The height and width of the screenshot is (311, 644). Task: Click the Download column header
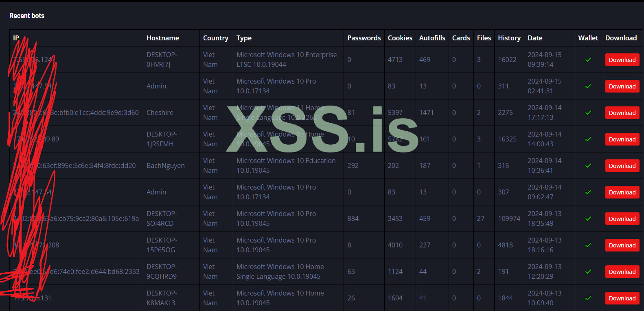[621, 38]
